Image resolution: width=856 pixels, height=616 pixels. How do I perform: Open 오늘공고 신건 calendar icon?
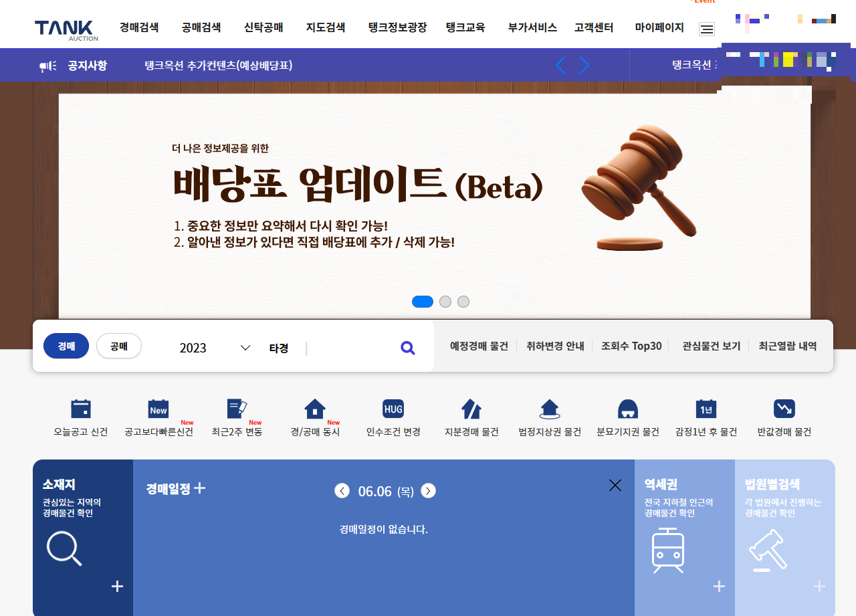coord(81,409)
